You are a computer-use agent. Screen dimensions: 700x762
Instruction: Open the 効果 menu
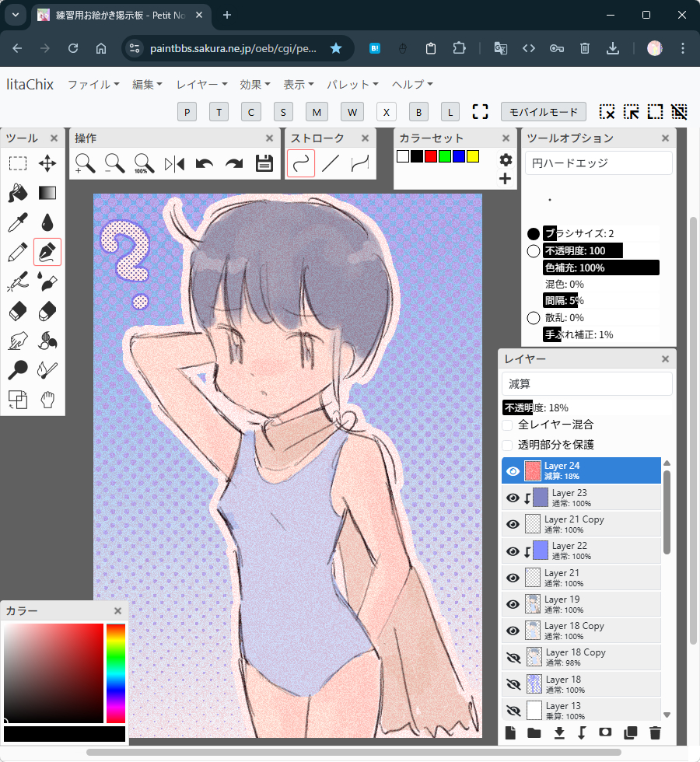(255, 84)
